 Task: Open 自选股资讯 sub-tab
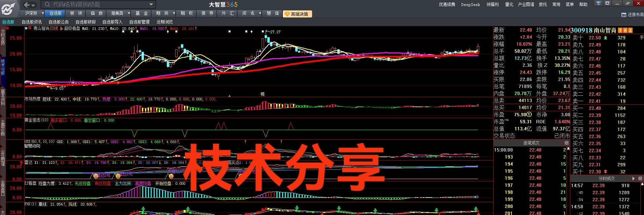point(32,22)
